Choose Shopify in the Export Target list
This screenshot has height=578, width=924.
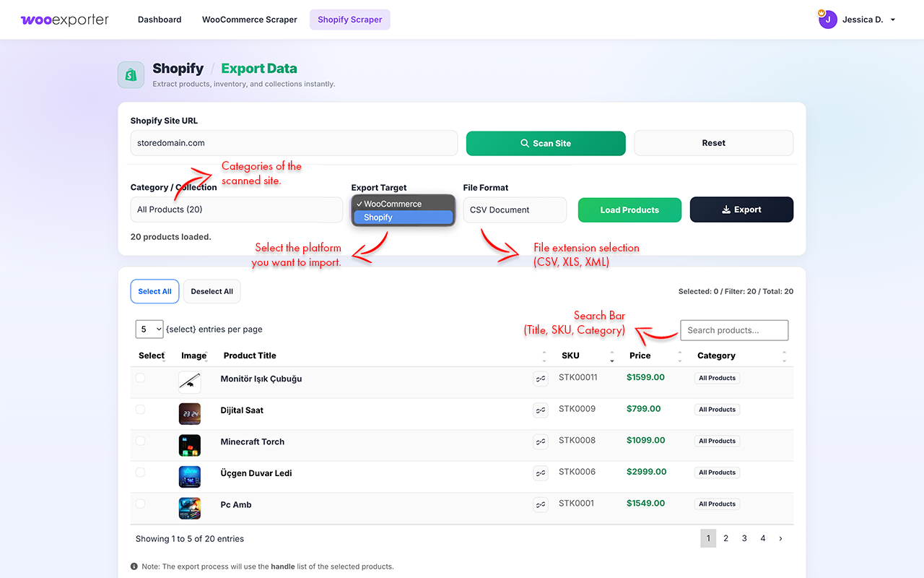pos(403,217)
